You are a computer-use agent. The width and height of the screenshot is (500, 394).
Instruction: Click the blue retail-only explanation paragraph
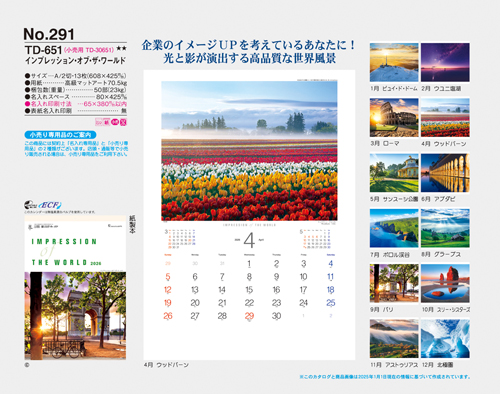click(x=76, y=149)
